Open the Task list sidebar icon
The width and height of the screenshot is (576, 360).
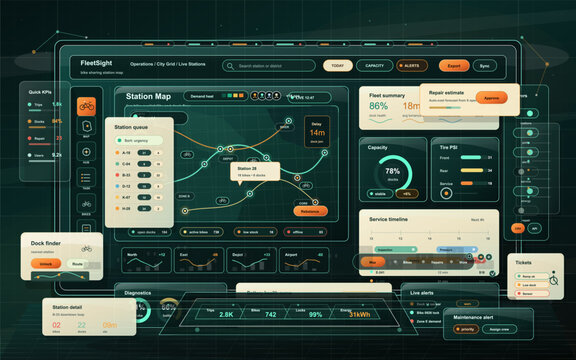tap(86, 177)
